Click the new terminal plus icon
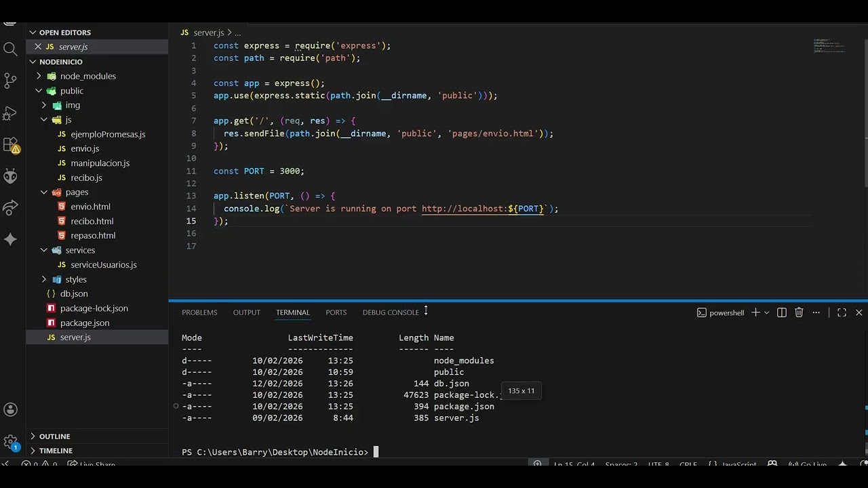 (755, 312)
